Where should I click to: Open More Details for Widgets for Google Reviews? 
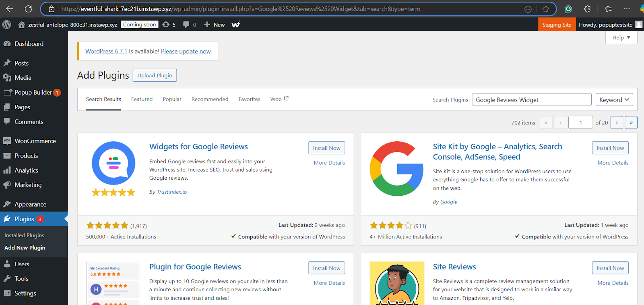(329, 163)
